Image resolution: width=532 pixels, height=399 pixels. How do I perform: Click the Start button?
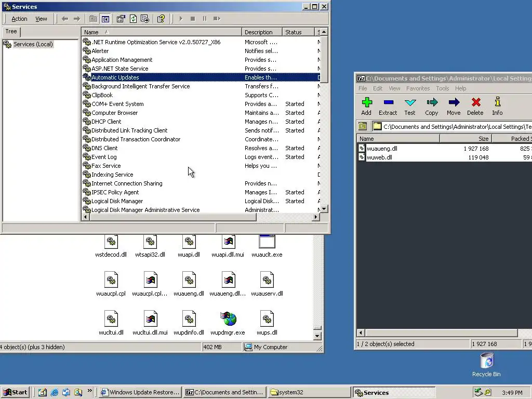[x=15, y=393]
